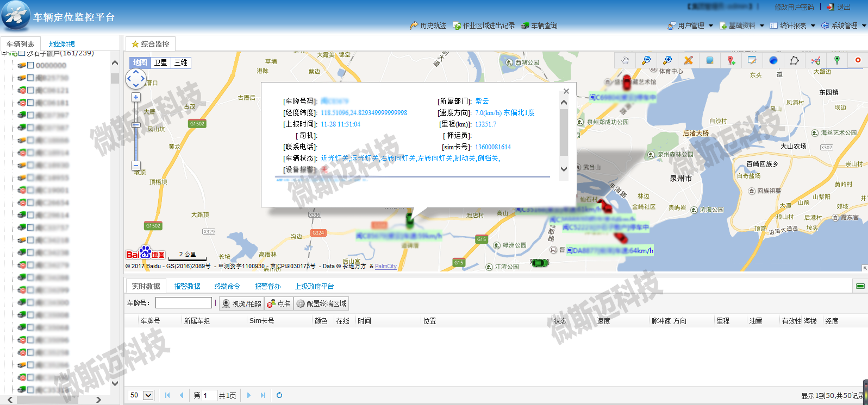Go to next page in data grid
The width and height of the screenshot is (868, 405).
(x=249, y=395)
